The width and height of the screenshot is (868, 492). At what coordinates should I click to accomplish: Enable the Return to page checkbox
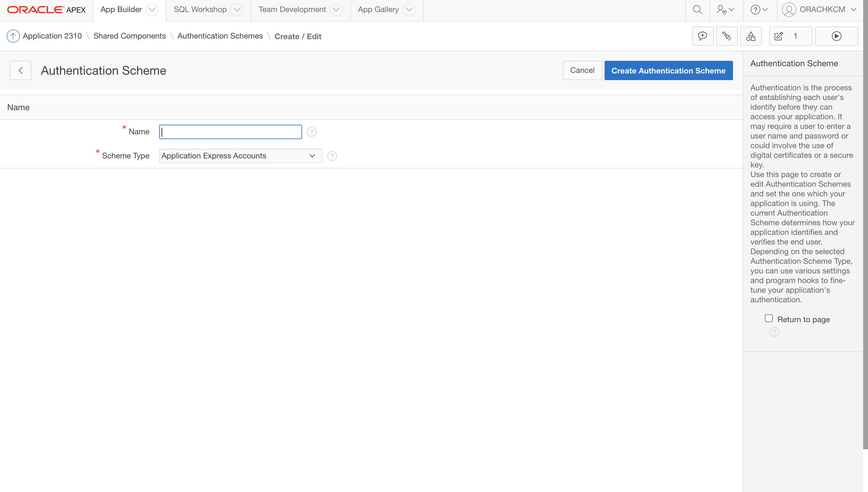click(x=769, y=318)
